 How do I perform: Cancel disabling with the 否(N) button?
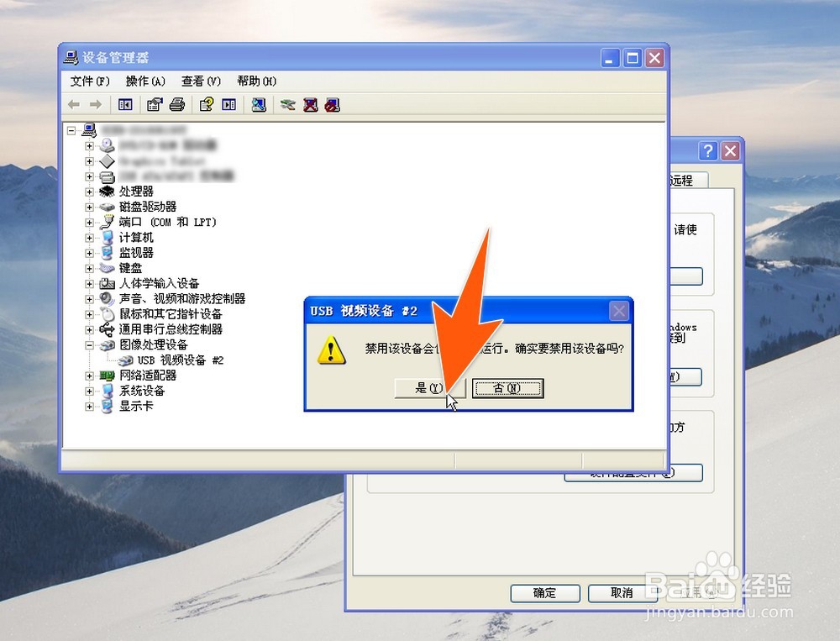click(x=508, y=388)
